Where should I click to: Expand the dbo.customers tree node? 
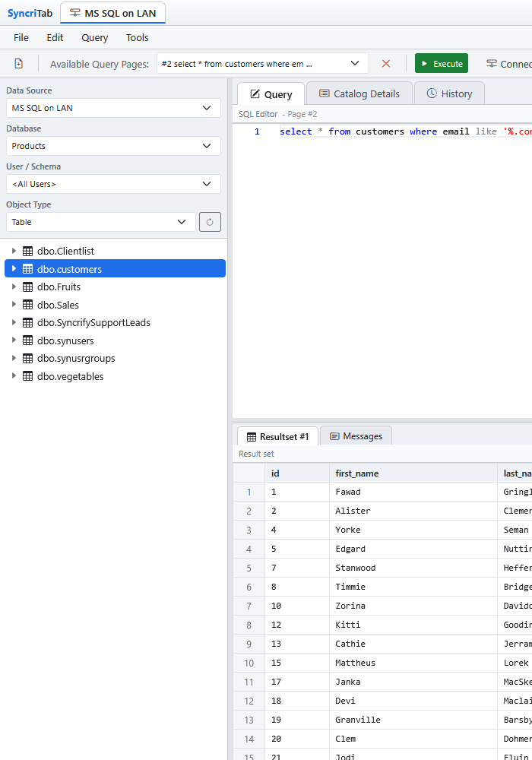[14, 268]
